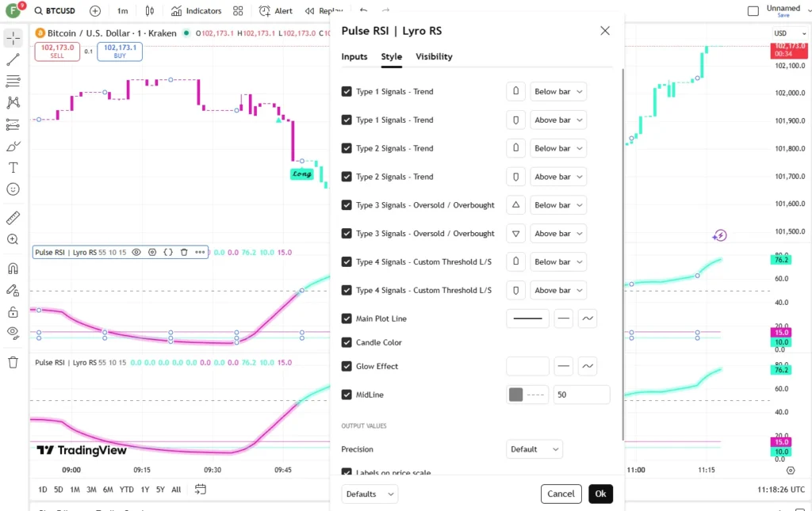Image resolution: width=812 pixels, height=511 pixels.
Task: Open the emoji icons tool
Action: tap(13, 189)
